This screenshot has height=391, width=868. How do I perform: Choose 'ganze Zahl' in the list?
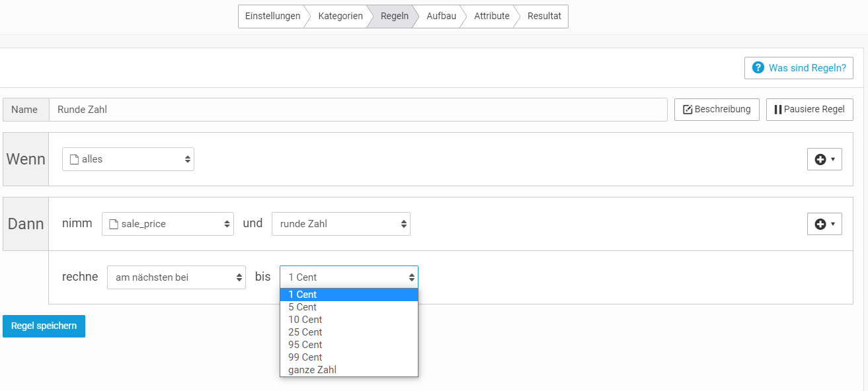click(349, 370)
